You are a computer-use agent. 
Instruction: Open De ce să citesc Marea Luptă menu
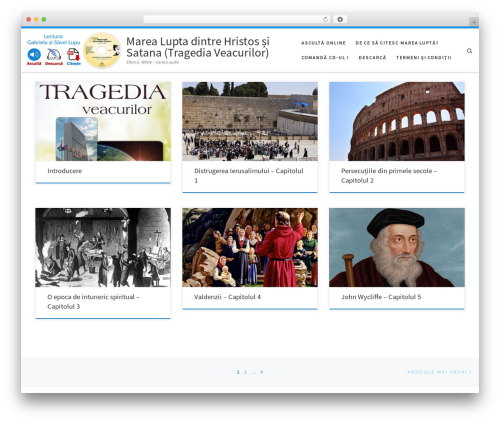click(x=397, y=43)
